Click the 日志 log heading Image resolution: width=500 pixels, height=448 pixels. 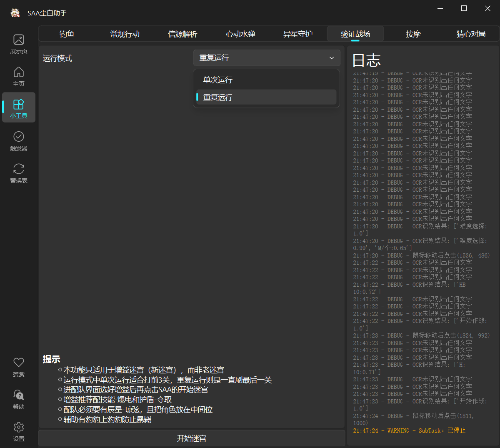click(367, 60)
